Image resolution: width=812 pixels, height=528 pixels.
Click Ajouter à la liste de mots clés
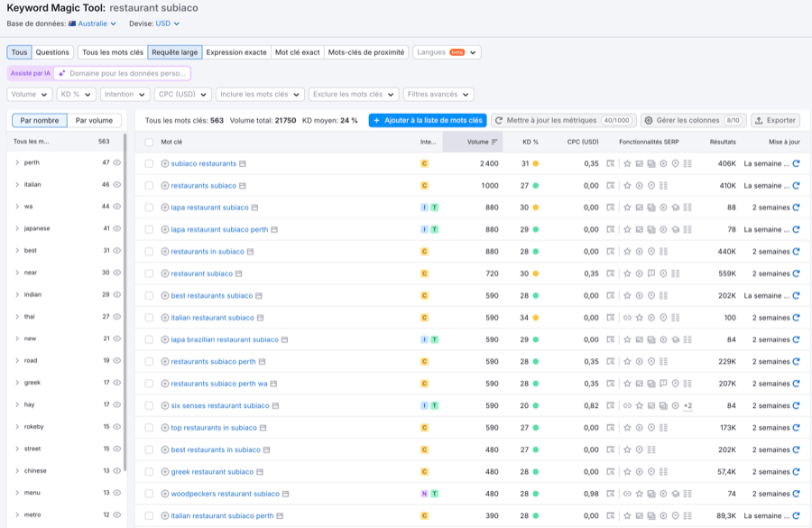[x=428, y=120]
